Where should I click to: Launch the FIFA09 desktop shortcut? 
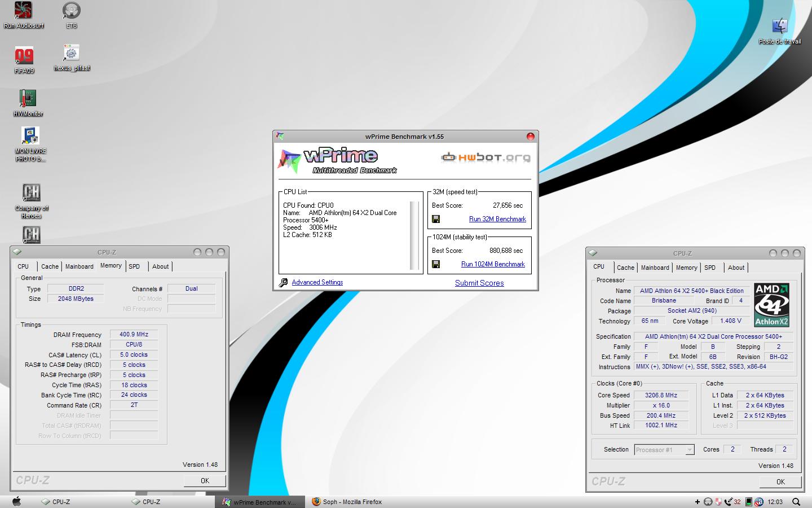pyautogui.click(x=24, y=60)
